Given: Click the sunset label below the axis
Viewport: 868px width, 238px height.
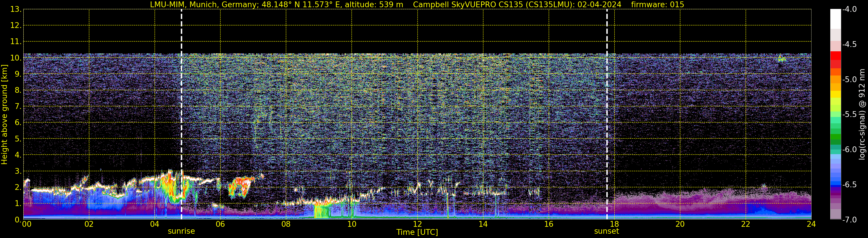Looking at the screenshot, I should (607, 231).
